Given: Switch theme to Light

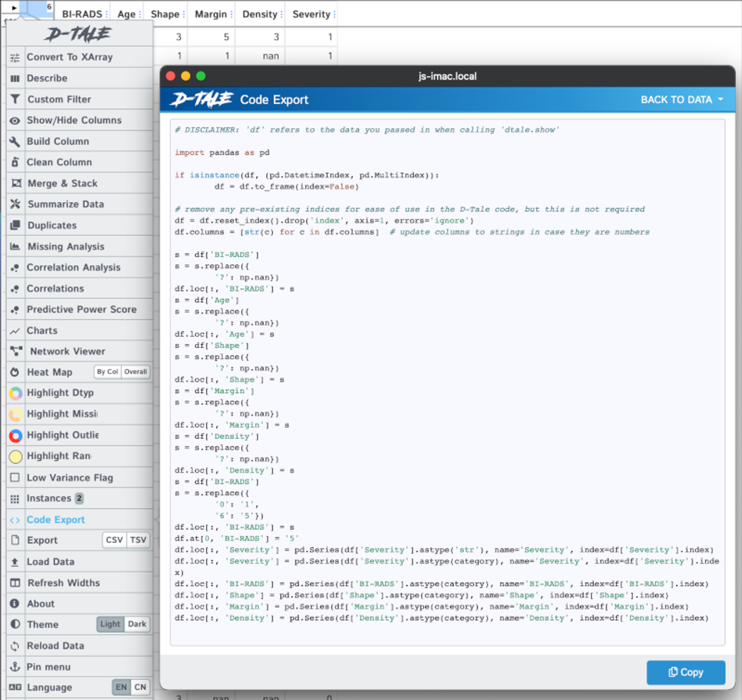Looking at the screenshot, I should pos(111,624).
